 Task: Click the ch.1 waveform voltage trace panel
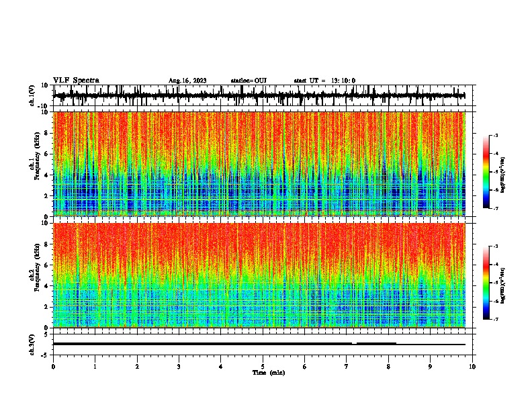(x=264, y=95)
